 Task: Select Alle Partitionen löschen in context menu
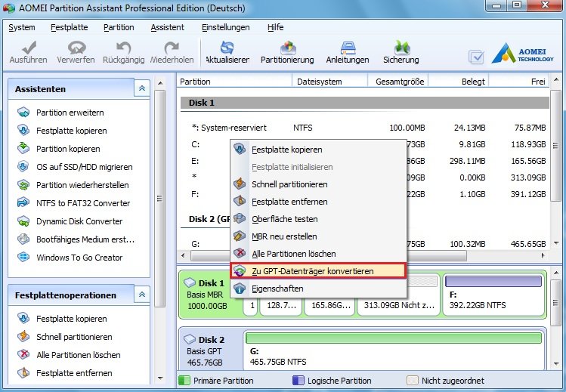point(318,254)
